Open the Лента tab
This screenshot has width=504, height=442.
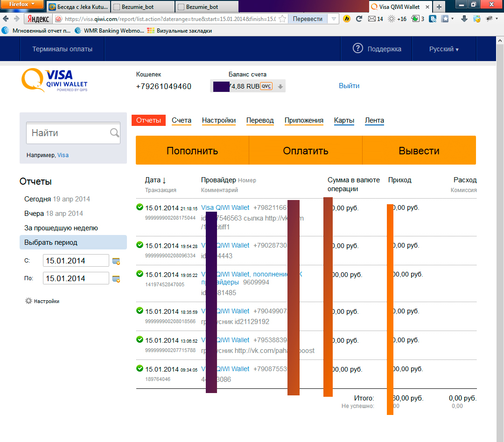[x=374, y=120]
